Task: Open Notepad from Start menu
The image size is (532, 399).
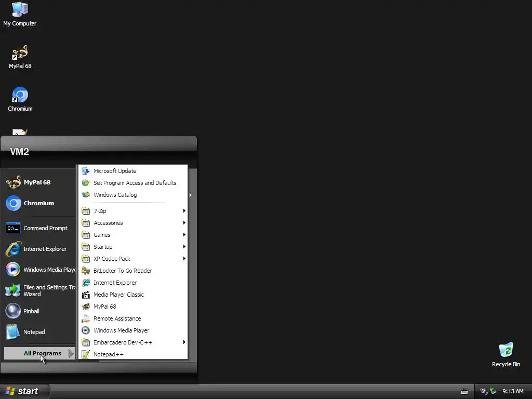Action: (39, 332)
